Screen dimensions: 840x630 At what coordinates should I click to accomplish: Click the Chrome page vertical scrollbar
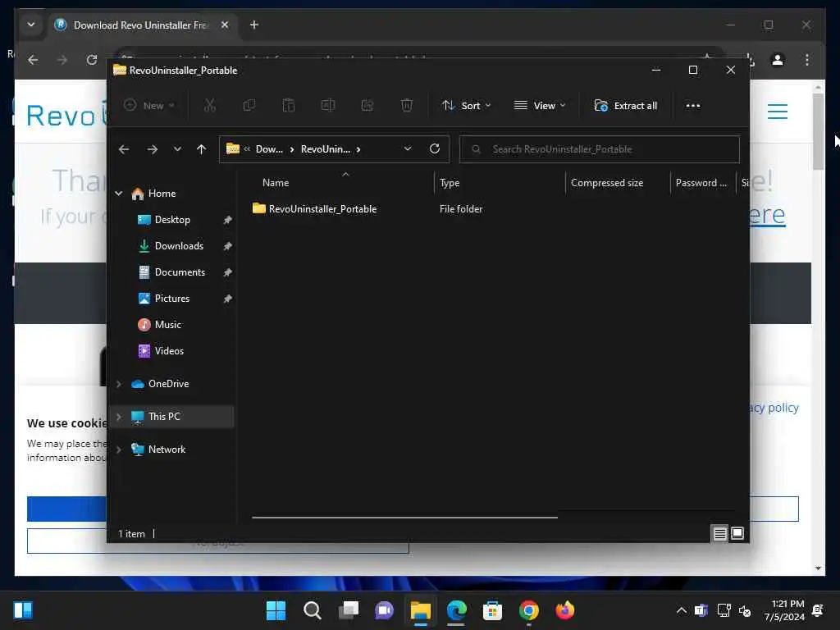(x=818, y=132)
